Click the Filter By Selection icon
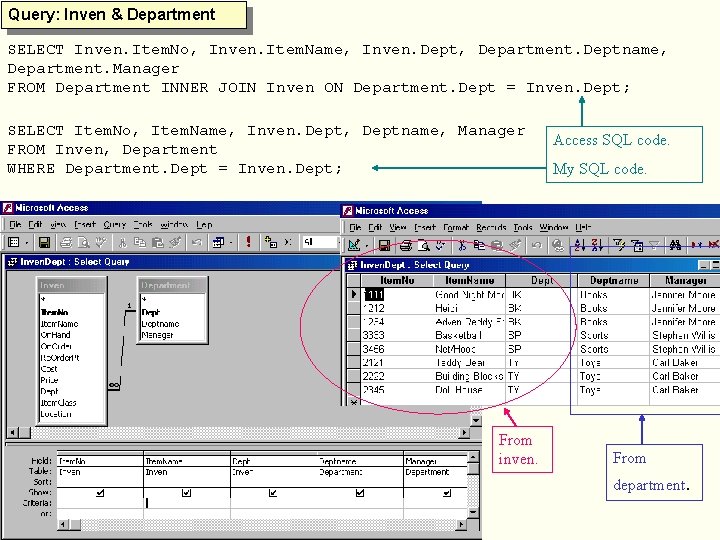720x540 pixels. [x=619, y=245]
